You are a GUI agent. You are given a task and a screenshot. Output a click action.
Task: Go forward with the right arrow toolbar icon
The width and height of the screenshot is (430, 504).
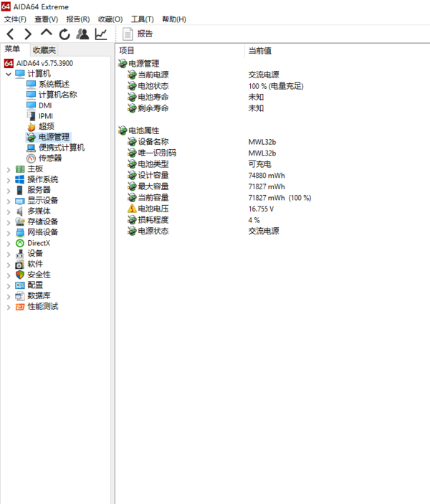[x=28, y=34]
